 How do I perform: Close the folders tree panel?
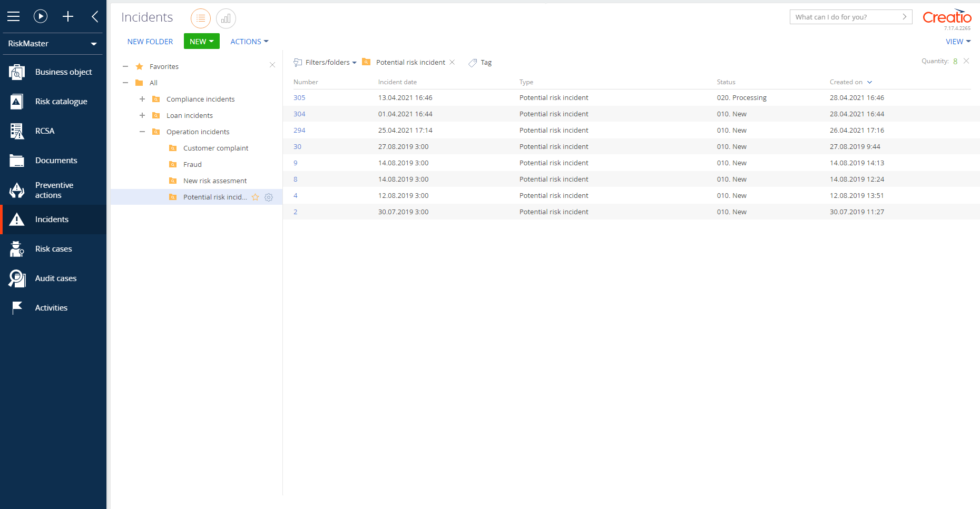272,65
